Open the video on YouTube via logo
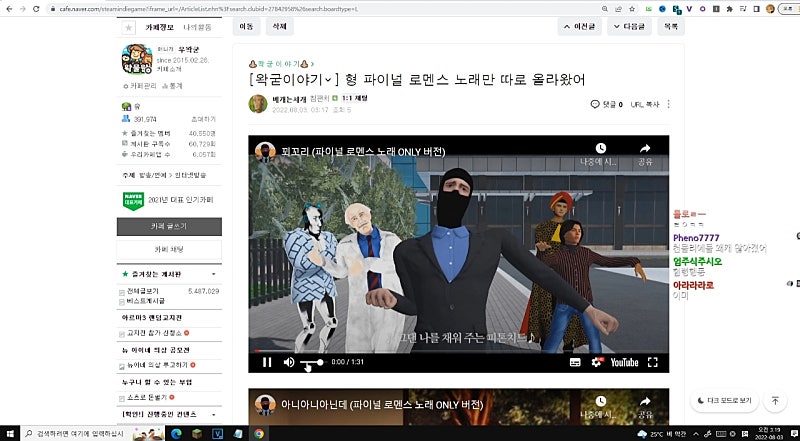The height and width of the screenshot is (441, 800). [x=624, y=362]
